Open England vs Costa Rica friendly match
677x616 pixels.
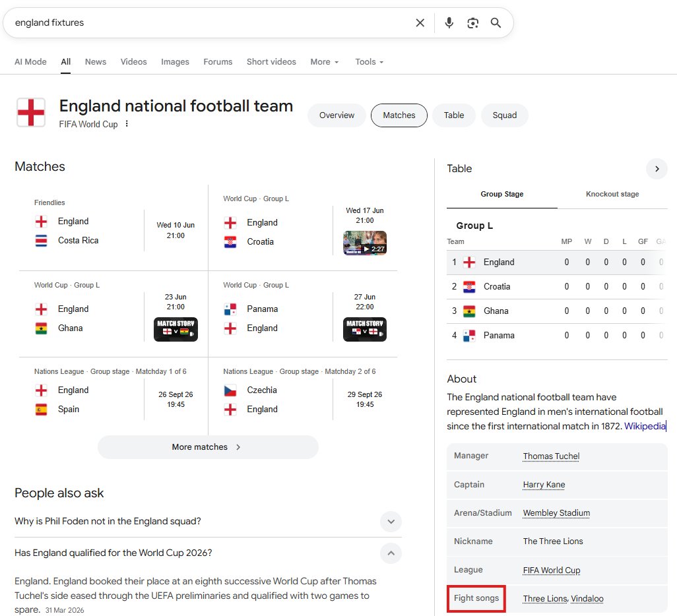coord(113,228)
